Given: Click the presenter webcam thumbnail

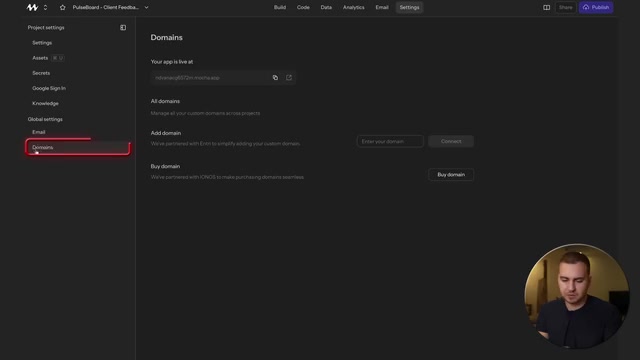Looking at the screenshot, I should (577, 296).
